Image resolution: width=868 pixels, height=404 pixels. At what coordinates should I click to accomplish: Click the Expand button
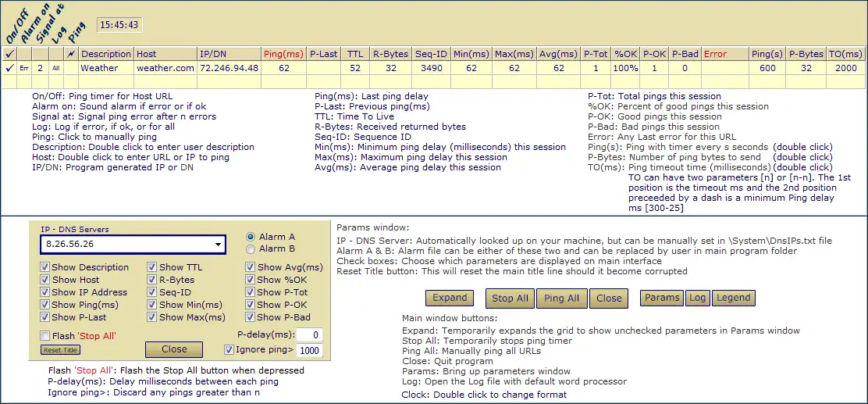(x=450, y=298)
